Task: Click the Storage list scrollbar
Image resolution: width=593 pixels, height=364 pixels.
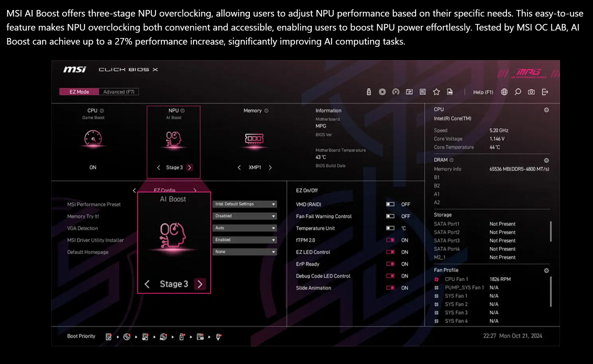Action: coord(551,231)
